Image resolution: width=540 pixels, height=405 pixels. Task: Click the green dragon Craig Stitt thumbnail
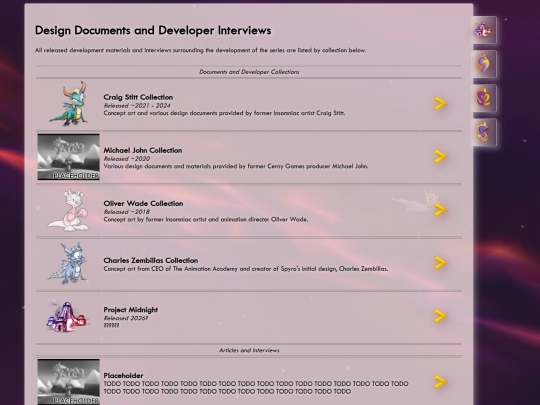(x=69, y=104)
